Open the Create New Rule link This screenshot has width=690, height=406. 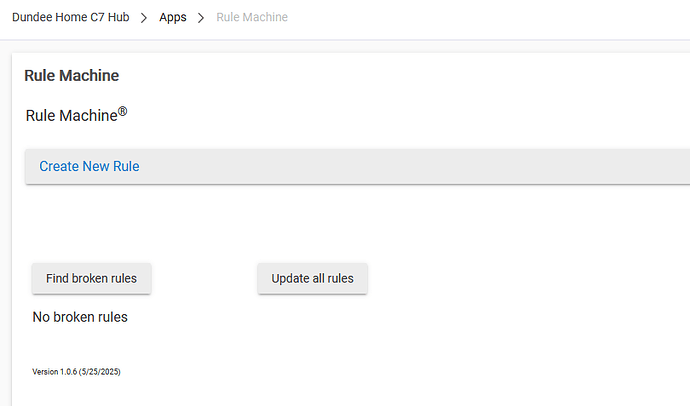click(89, 166)
